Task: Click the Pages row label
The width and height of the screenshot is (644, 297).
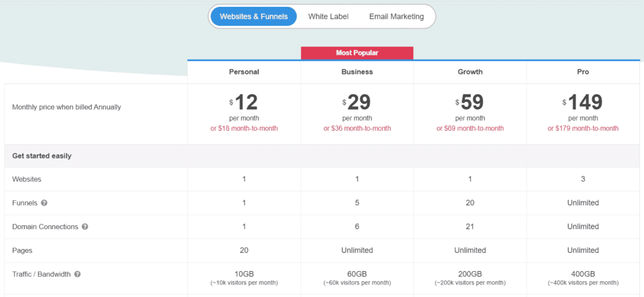Action: 21,250
